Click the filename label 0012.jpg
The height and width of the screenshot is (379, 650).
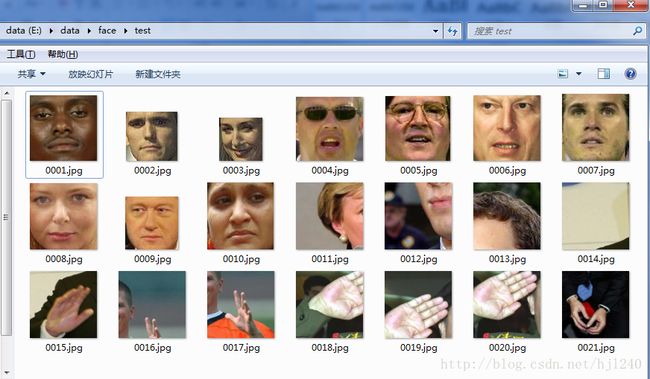(x=419, y=259)
